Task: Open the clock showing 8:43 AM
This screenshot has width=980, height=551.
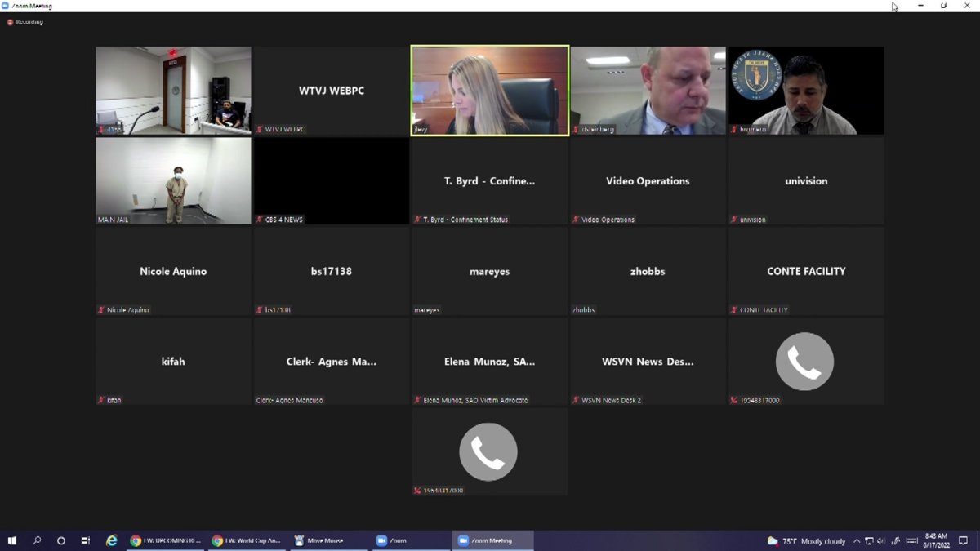Action: (938, 540)
